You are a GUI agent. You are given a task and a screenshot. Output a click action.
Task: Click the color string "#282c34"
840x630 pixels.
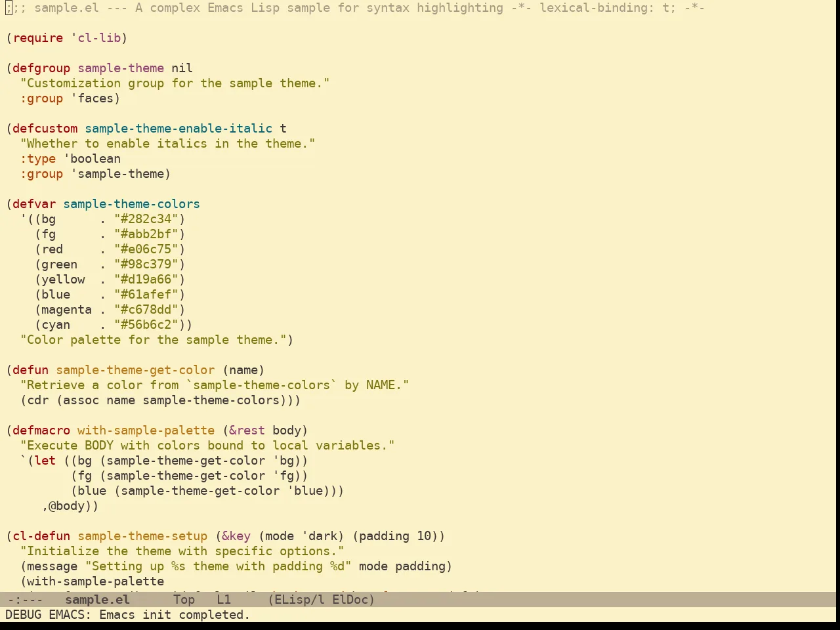pos(146,219)
